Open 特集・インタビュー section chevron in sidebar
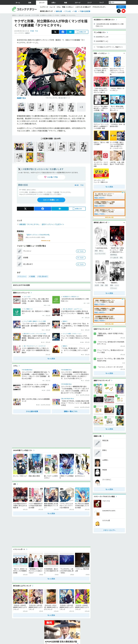Screen dimensions: 138x644 pyautogui.click(x=109, y=53)
